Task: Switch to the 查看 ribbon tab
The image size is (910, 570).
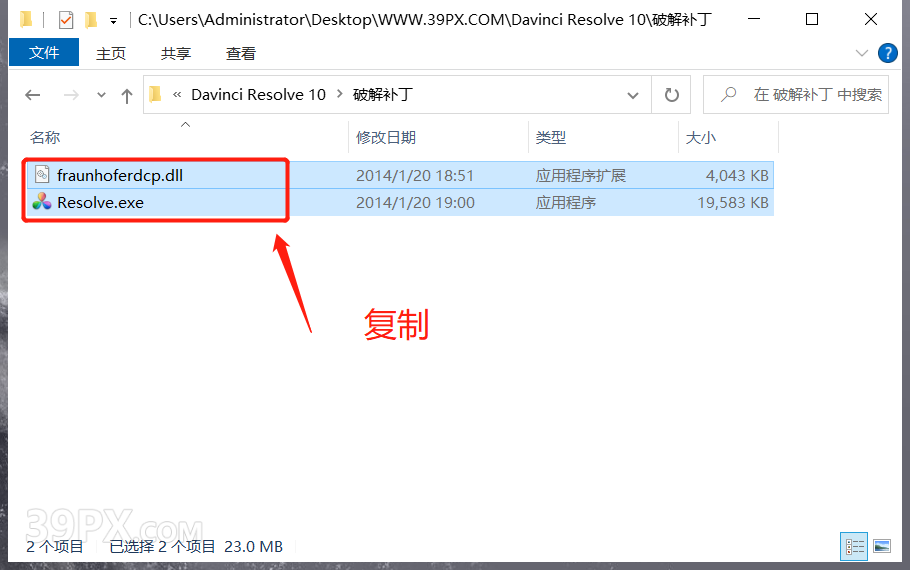Action: click(241, 53)
